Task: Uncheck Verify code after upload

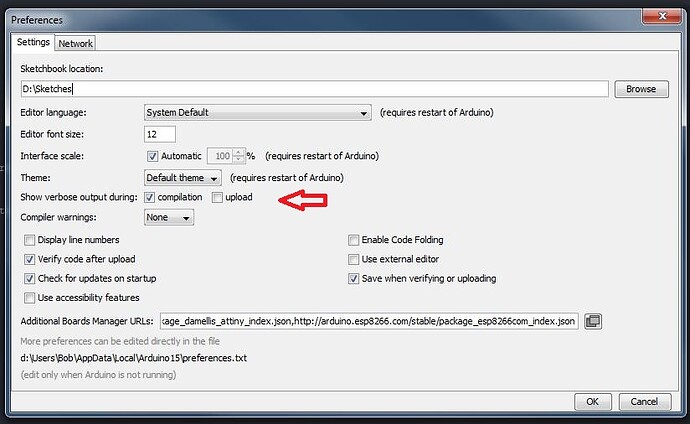Action: tap(29, 260)
